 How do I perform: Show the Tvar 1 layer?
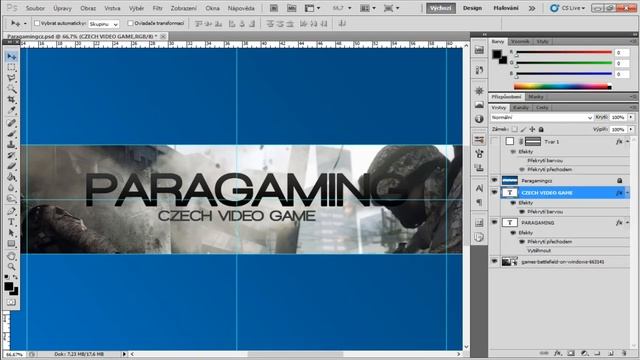pos(495,141)
